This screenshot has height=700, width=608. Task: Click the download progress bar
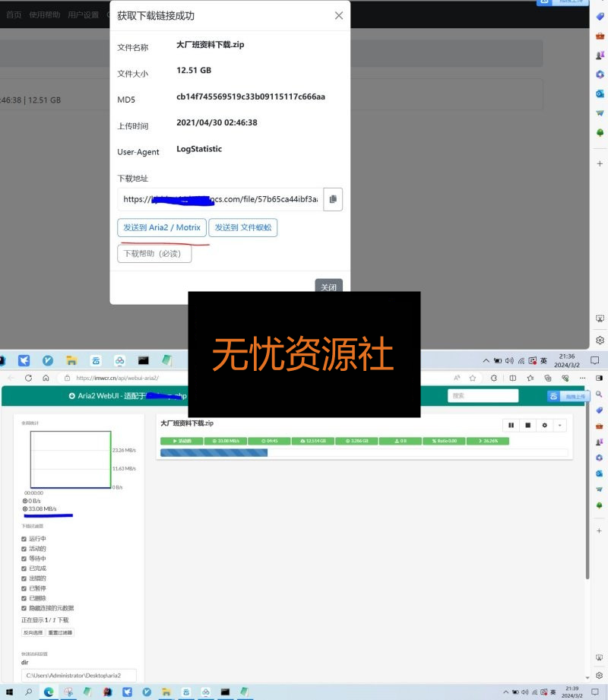[x=363, y=453]
